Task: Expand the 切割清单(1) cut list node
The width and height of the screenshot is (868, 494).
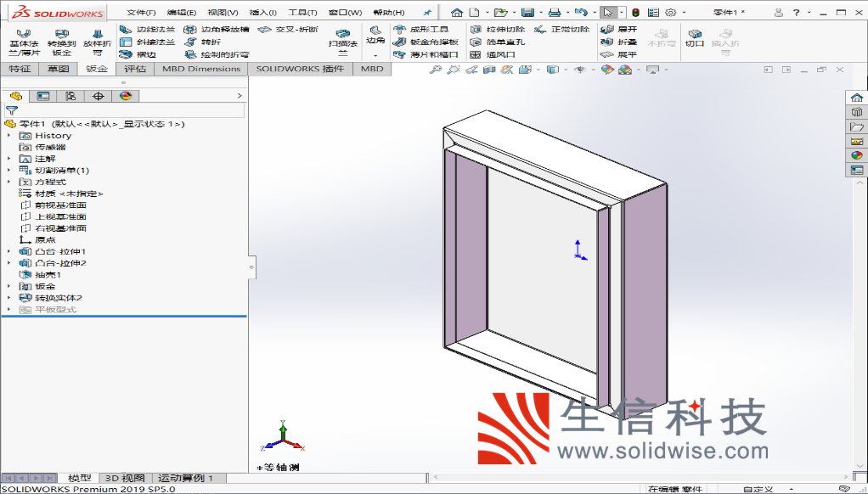Action: (8, 171)
